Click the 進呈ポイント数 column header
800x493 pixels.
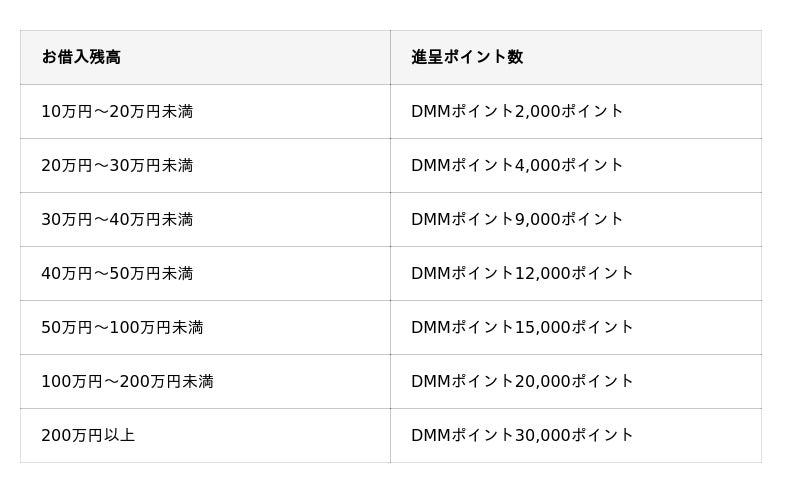click(467, 57)
